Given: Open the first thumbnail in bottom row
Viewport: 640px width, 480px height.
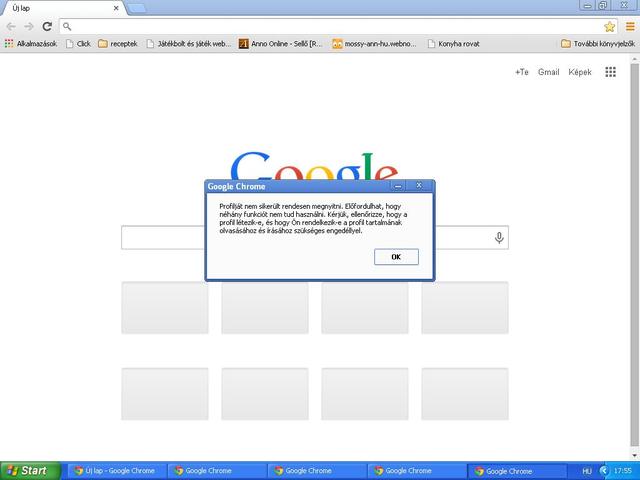Looking at the screenshot, I should pos(165,394).
